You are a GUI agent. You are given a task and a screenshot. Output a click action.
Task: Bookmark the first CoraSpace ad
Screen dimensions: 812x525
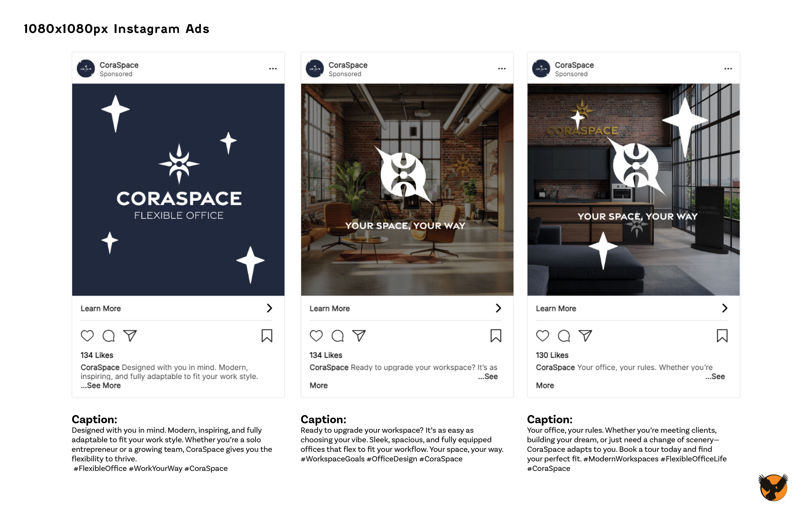tap(267, 336)
